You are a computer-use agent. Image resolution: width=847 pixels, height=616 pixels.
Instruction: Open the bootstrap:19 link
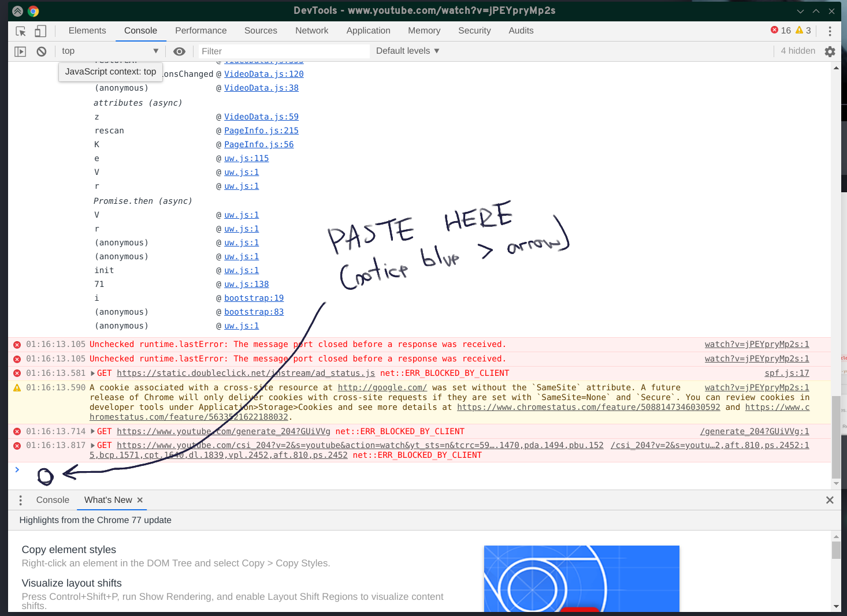tap(254, 298)
